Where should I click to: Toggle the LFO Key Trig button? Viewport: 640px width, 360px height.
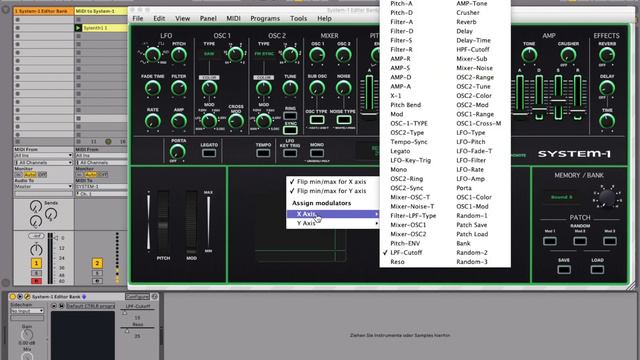point(290,153)
